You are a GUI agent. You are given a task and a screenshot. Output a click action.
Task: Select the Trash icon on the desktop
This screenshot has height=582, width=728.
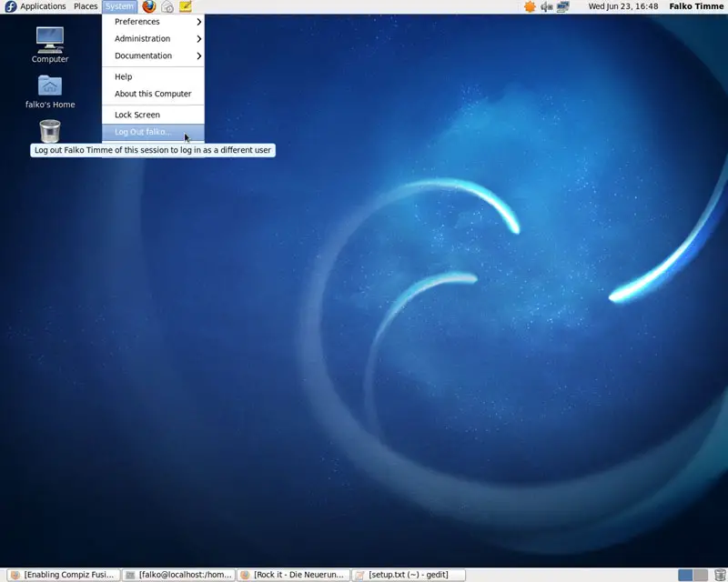coord(50,131)
